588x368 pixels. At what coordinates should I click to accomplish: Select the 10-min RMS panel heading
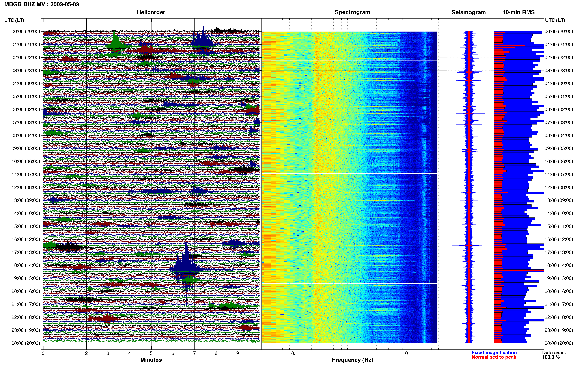click(x=518, y=12)
